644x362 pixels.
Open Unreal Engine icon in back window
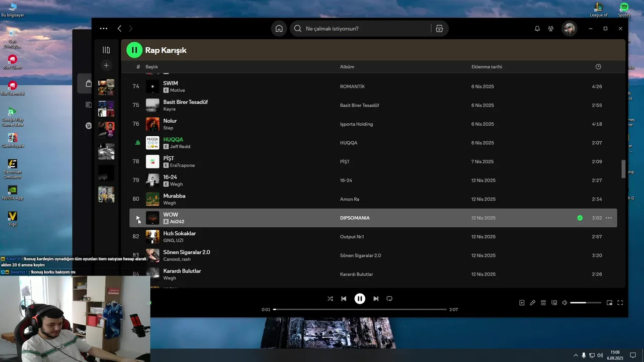point(89,126)
